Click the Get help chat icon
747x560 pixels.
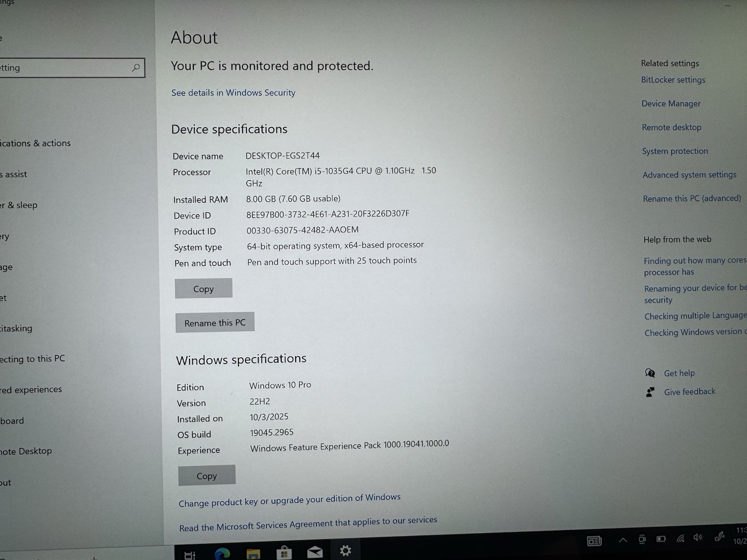(x=650, y=373)
